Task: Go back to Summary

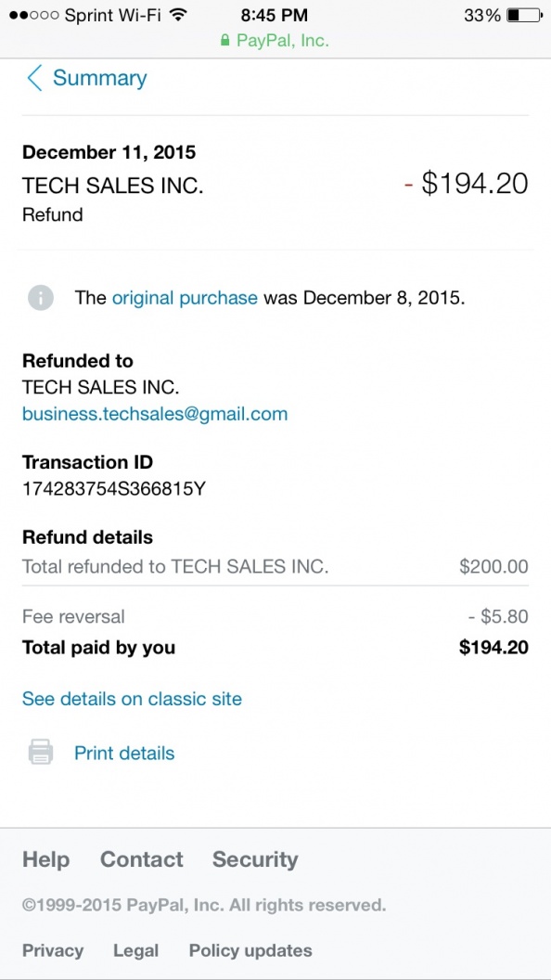Action: coord(100,78)
